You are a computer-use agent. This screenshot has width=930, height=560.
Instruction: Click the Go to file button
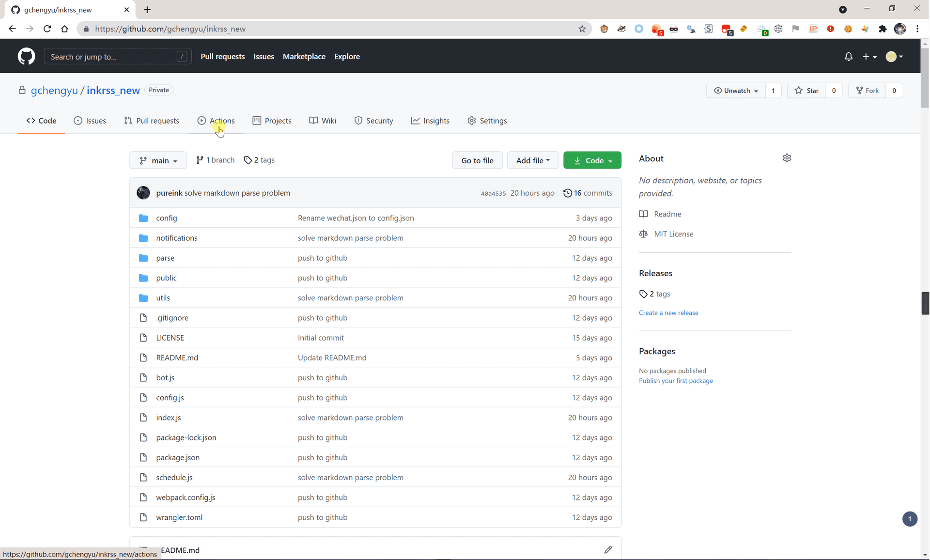477,160
